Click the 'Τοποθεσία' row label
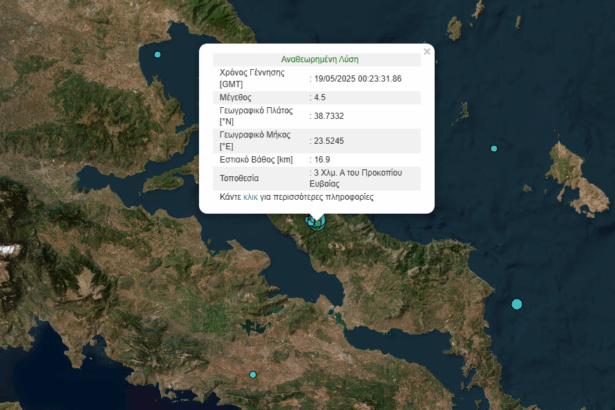Viewport: 615px width, 410px height. (238, 178)
